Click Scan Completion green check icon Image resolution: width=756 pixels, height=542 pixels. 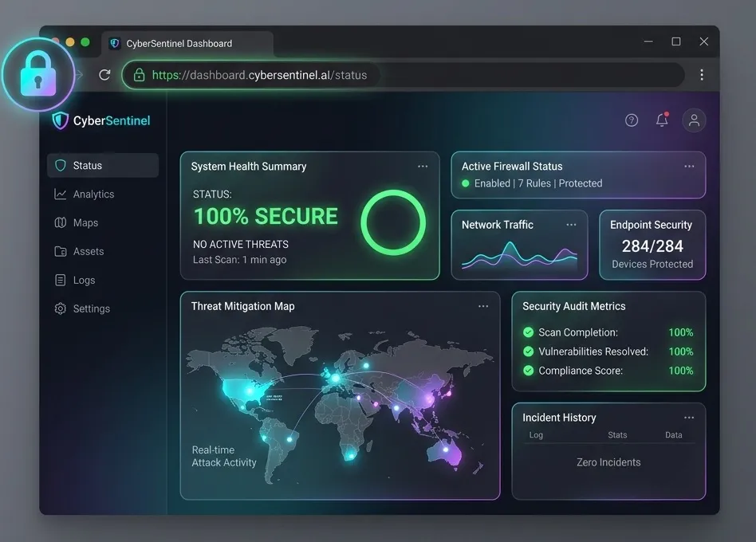[x=529, y=332]
